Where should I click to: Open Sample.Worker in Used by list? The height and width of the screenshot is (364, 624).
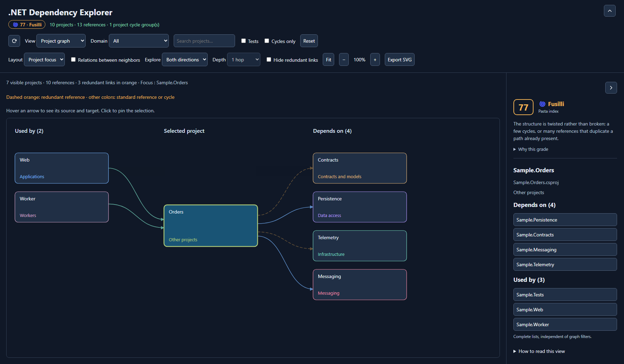(565, 324)
